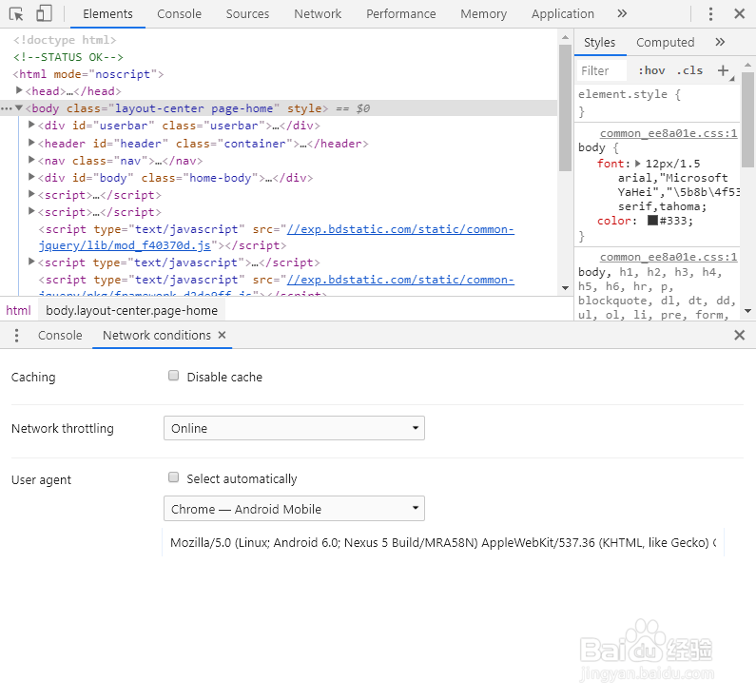The height and width of the screenshot is (700, 756).
Task: Click the DOM tree scrollbar up arrow
Action: click(565, 37)
